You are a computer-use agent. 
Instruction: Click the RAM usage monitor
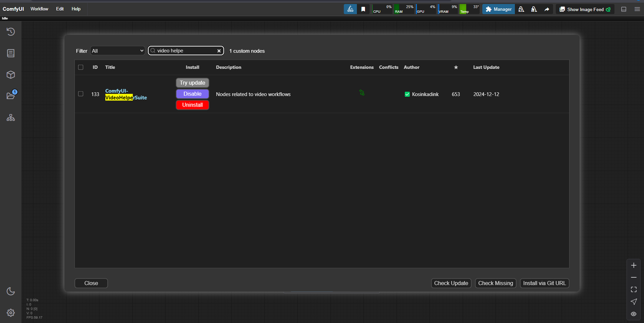(404, 9)
